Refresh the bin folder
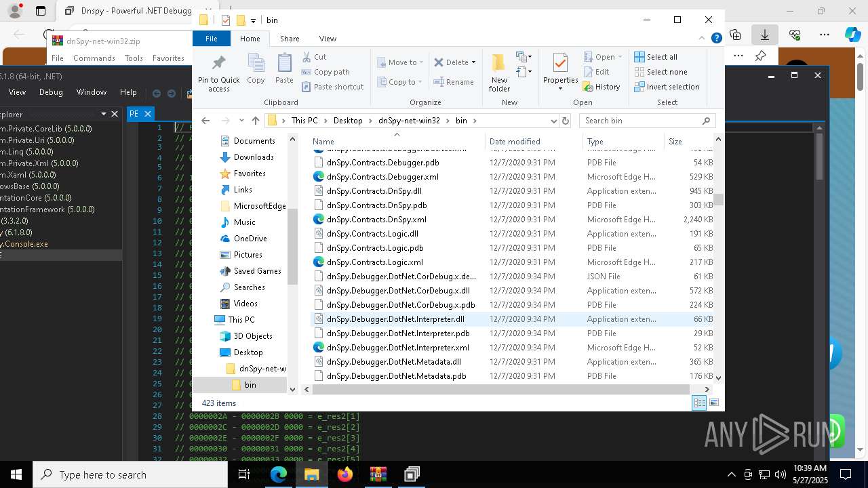Viewport: 868px width, 488px height. point(566,121)
